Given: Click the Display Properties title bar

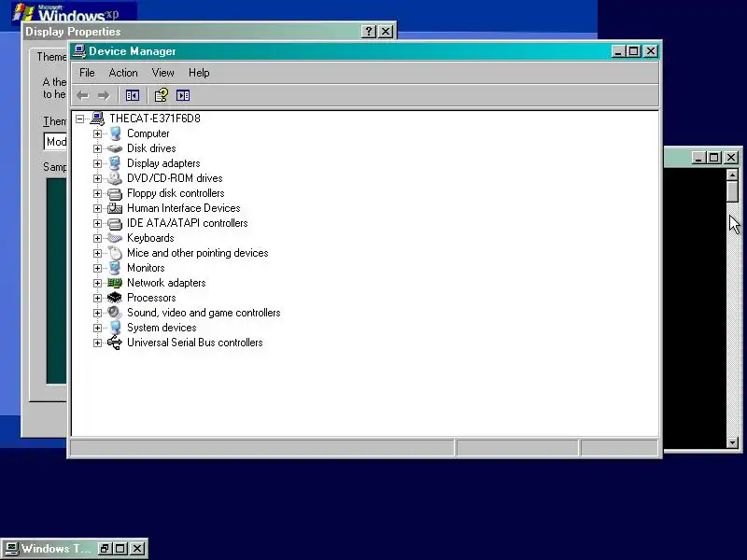Looking at the screenshot, I should pyautogui.click(x=209, y=32).
